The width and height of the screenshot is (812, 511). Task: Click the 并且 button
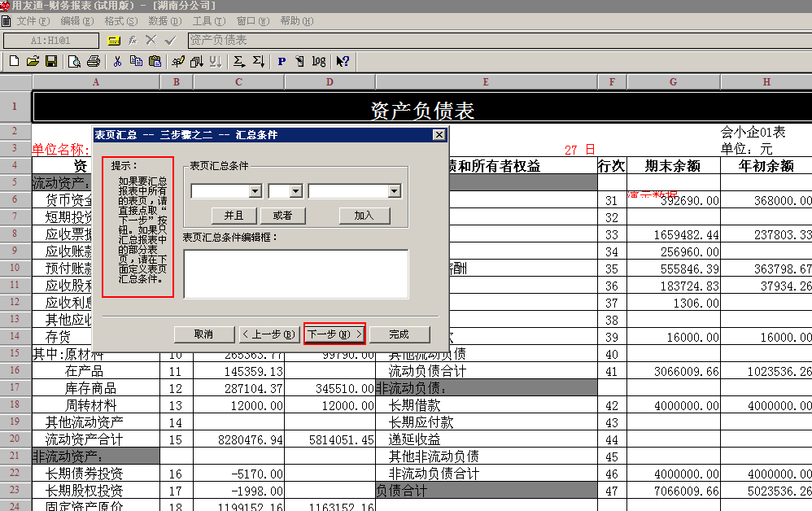pos(234,216)
